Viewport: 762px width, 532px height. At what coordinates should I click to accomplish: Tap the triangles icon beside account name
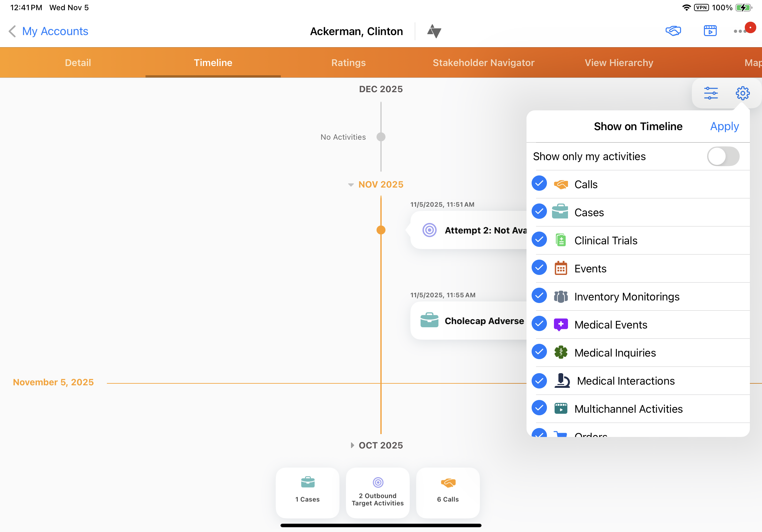pos(434,31)
